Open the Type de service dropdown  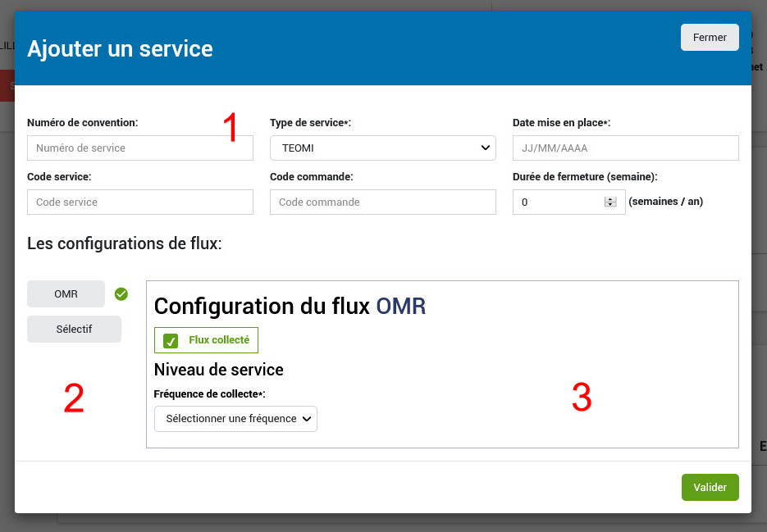pyautogui.click(x=382, y=148)
